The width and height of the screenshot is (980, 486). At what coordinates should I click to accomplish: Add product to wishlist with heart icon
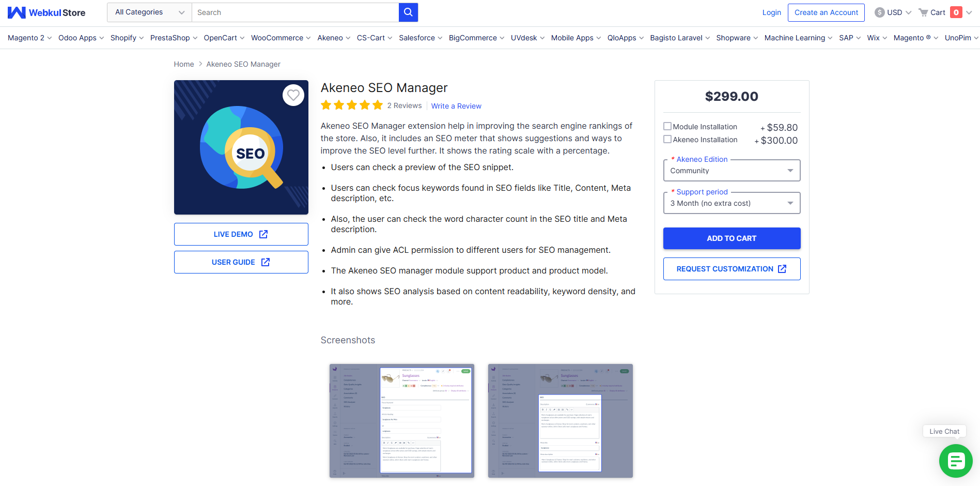[x=293, y=95]
